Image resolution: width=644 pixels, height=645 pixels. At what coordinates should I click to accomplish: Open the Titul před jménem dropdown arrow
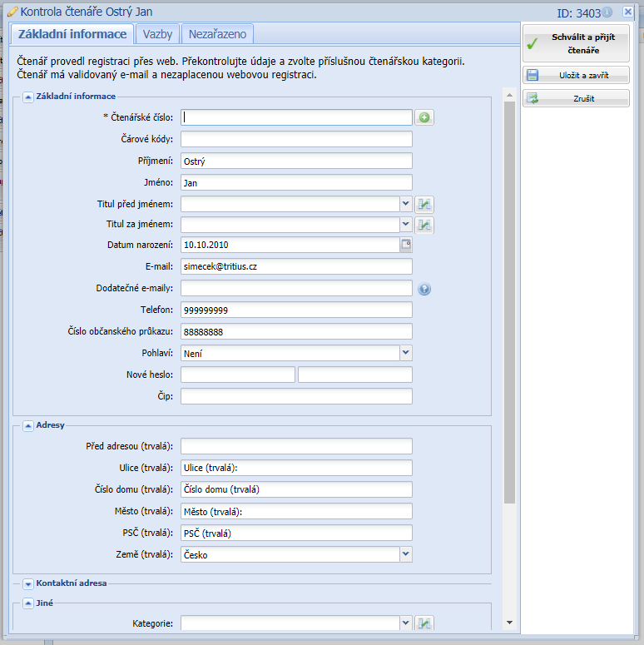(405, 203)
